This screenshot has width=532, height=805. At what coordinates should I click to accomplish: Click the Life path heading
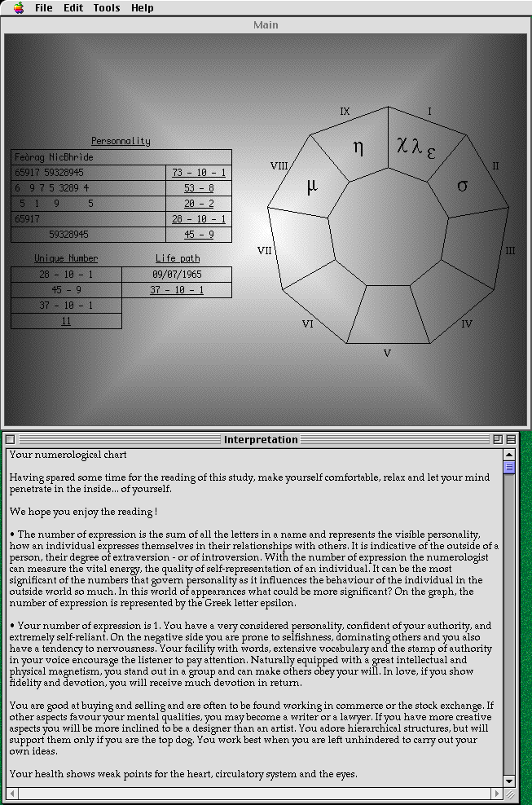[177, 258]
